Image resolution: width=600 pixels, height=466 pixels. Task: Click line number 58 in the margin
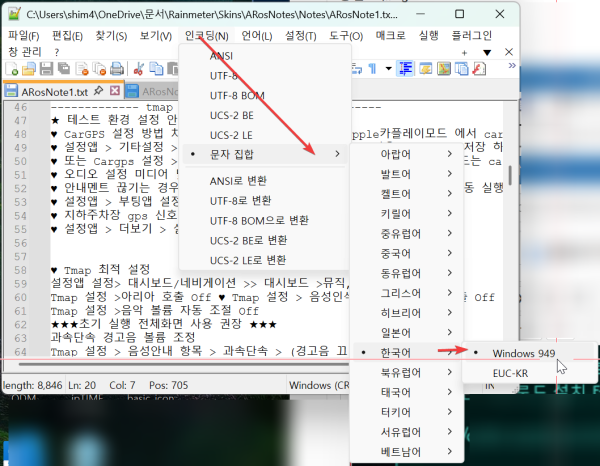(x=21, y=270)
